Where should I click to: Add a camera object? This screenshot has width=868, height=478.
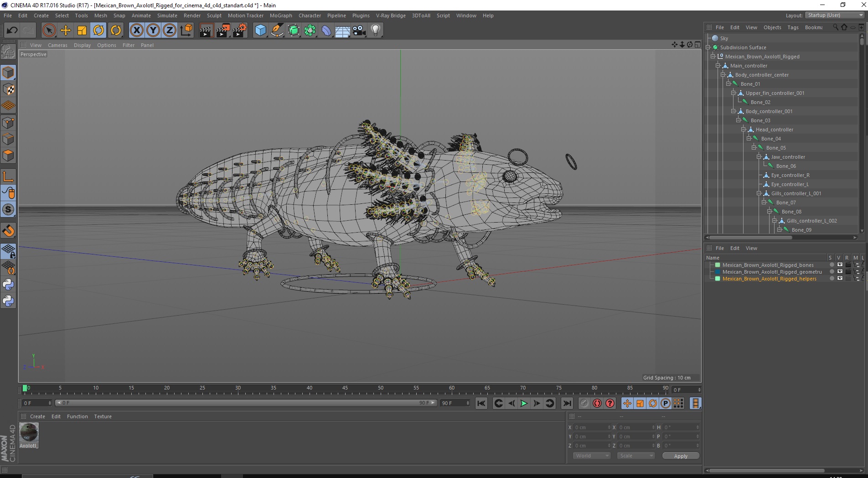359,31
